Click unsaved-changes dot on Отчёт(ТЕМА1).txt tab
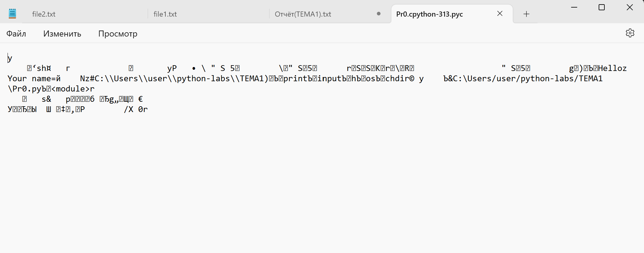This screenshot has width=644, height=253. [379, 14]
